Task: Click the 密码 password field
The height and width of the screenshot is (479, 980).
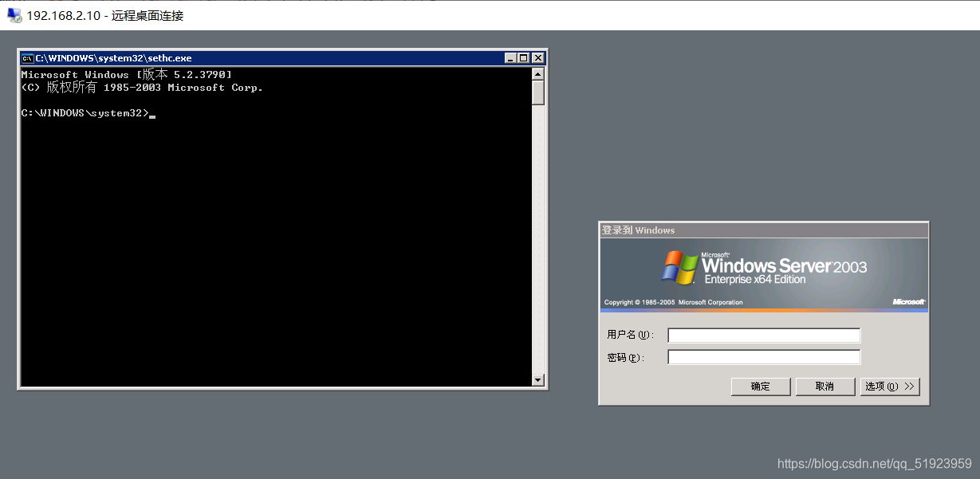Action: (764, 357)
